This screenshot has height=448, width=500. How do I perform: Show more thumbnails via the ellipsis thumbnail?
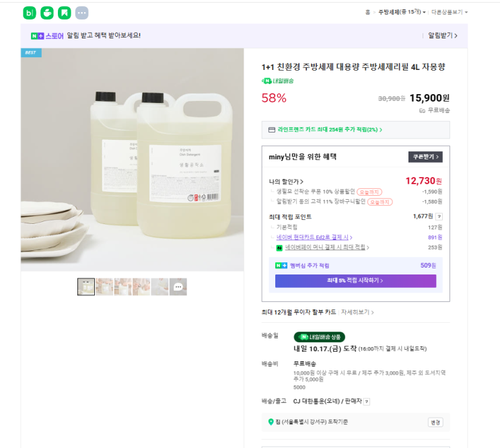pos(178,287)
